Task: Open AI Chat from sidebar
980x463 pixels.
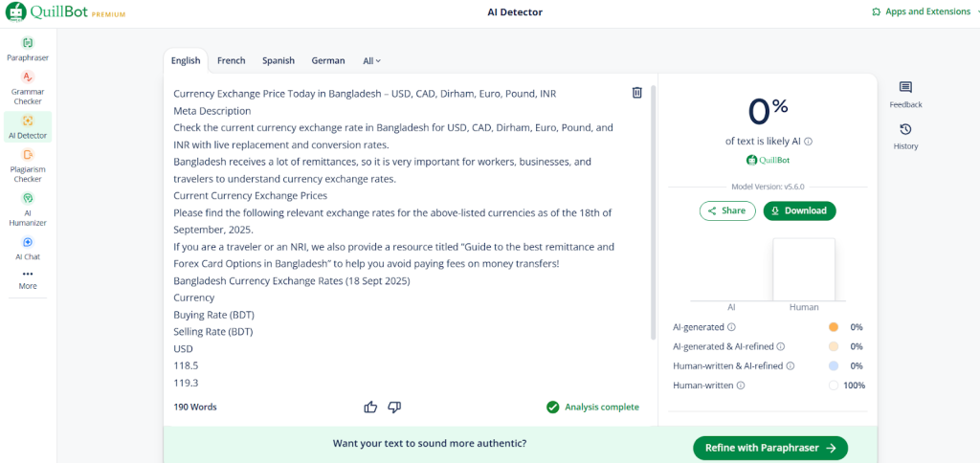Action: pos(28,248)
